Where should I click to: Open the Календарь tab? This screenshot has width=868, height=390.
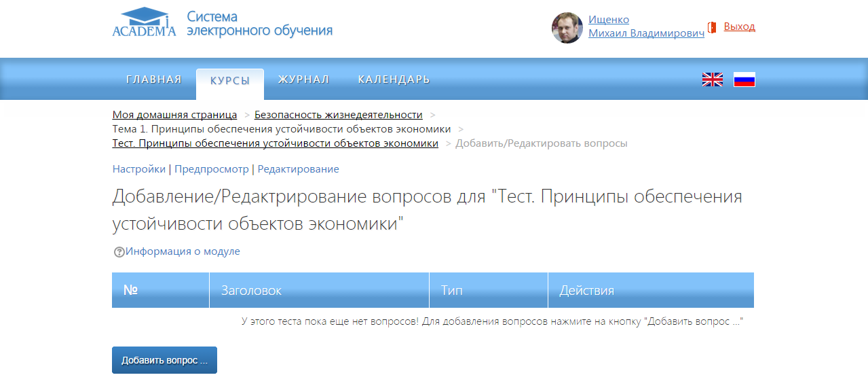click(x=394, y=80)
